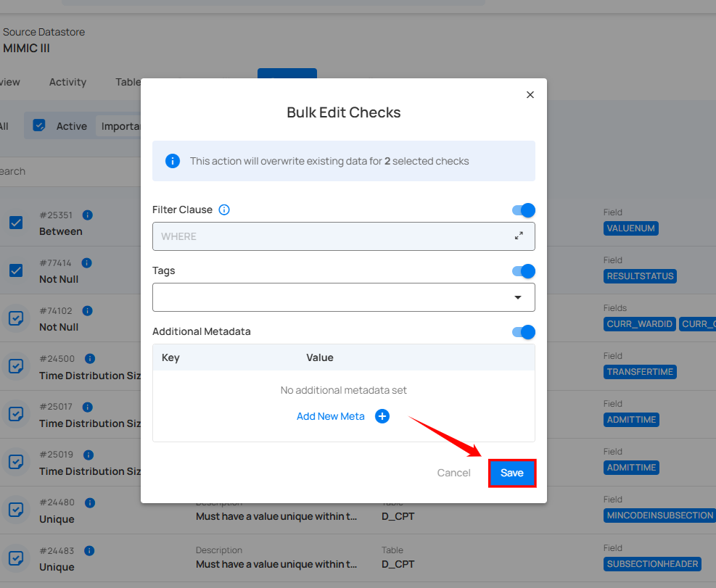This screenshot has width=716, height=588.
Task: Click the description in row #24483
Action: 276,564
